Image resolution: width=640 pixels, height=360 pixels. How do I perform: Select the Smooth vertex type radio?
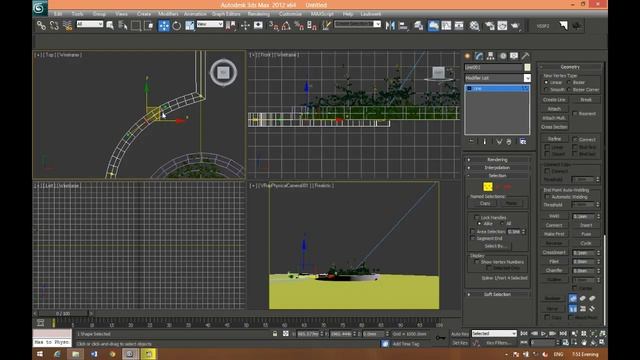click(x=546, y=89)
